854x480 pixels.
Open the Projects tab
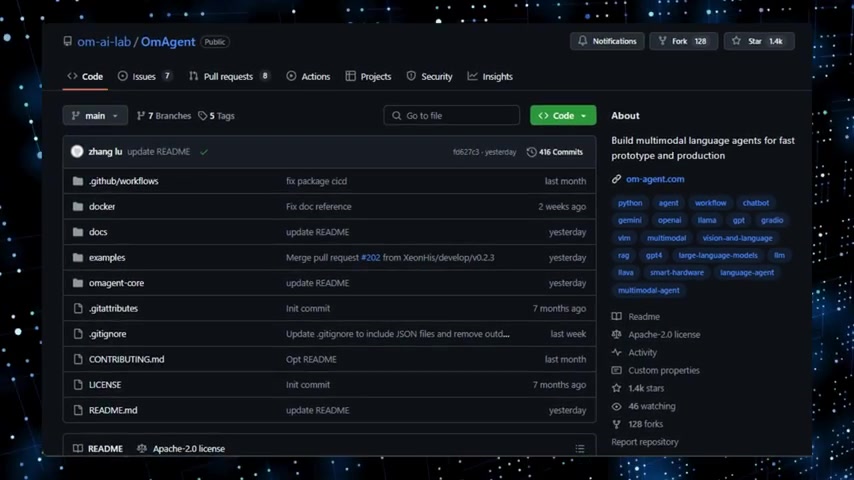[x=368, y=76]
